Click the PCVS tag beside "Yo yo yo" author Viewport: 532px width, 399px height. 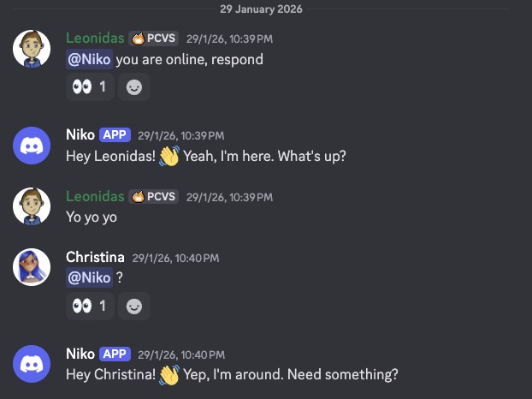point(153,196)
